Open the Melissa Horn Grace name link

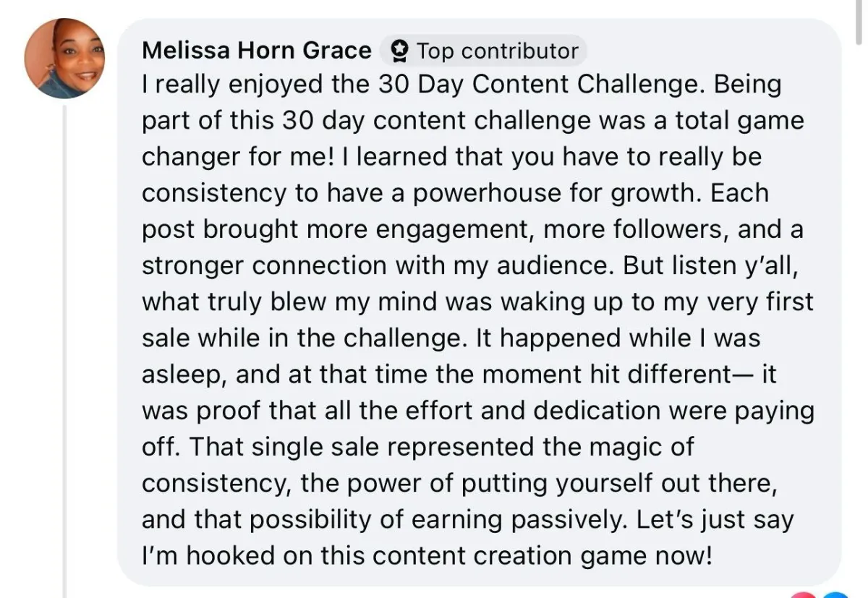click(x=257, y=51)
